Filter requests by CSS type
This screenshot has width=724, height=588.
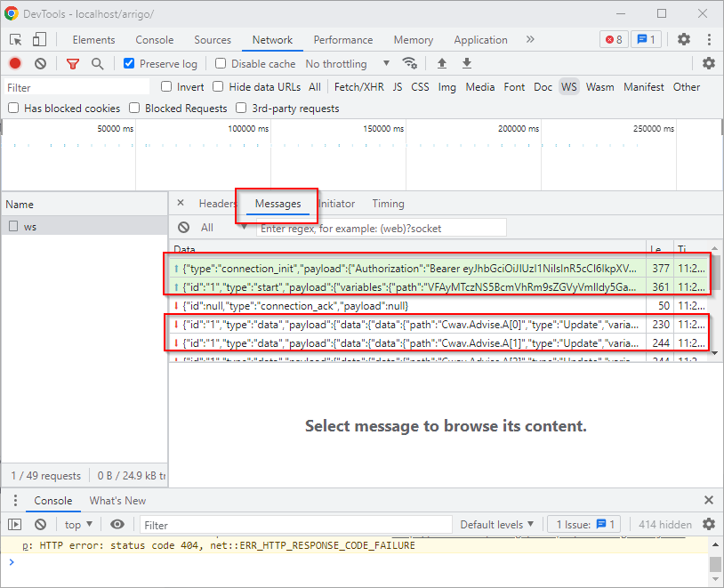(420, 87)
